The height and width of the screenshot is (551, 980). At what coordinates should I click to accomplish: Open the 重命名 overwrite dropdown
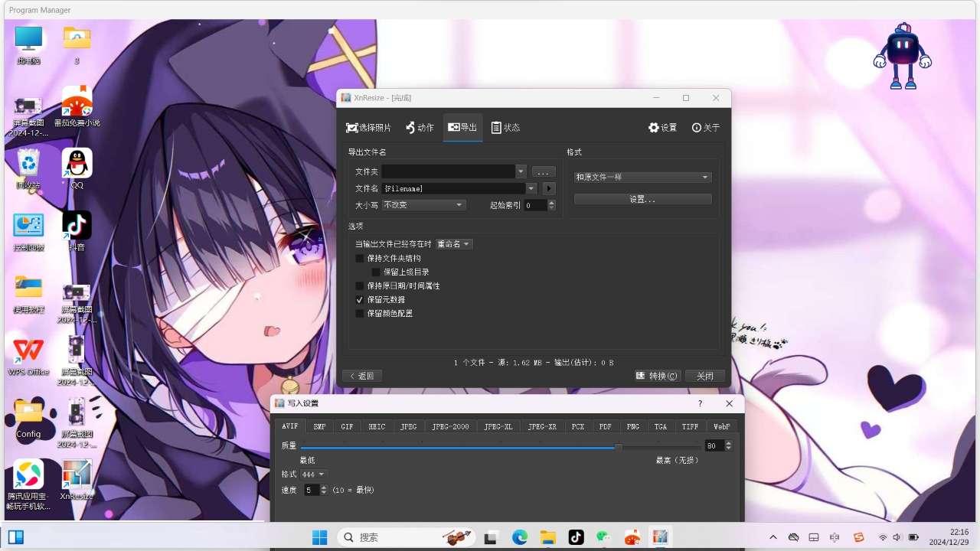click(454, 244)
